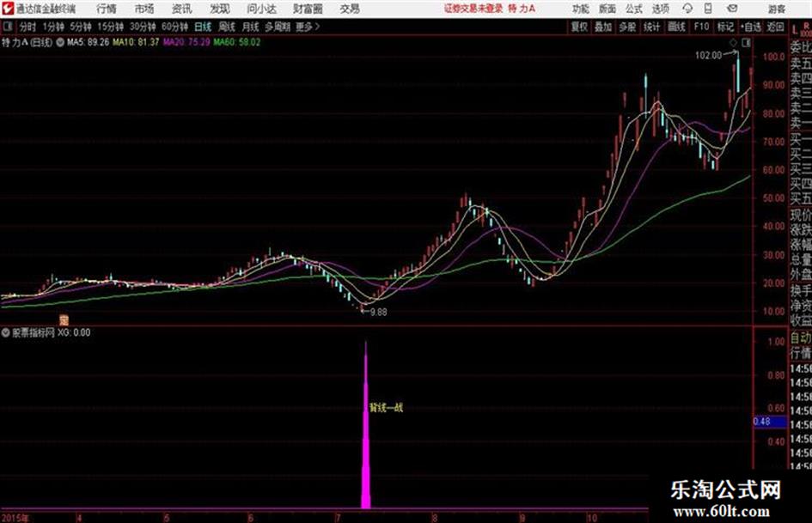This screenshot has height=523, width=812.
Task: Switch to 30分钟 period tab
Action: point(143,27)
